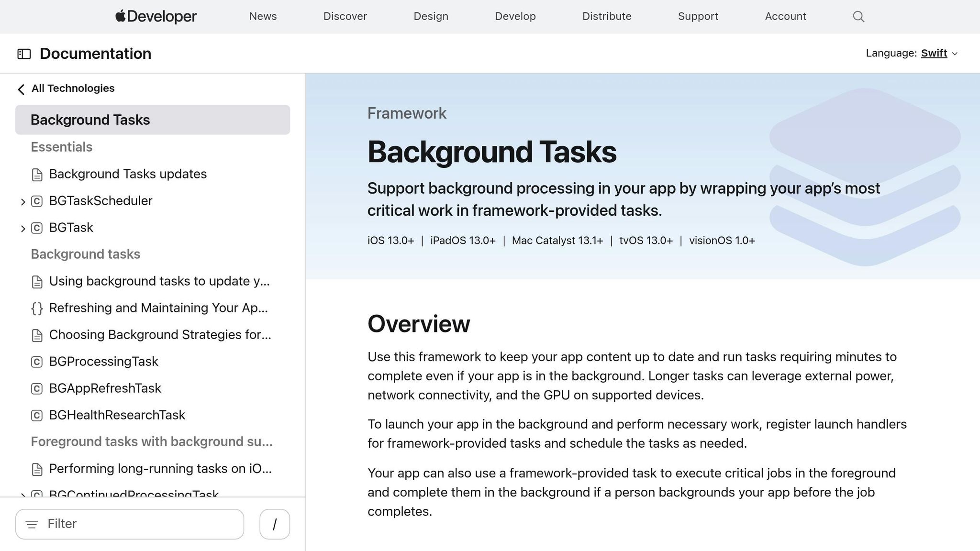
Task: Go back to All Technologies
Action: pos(73,88)
